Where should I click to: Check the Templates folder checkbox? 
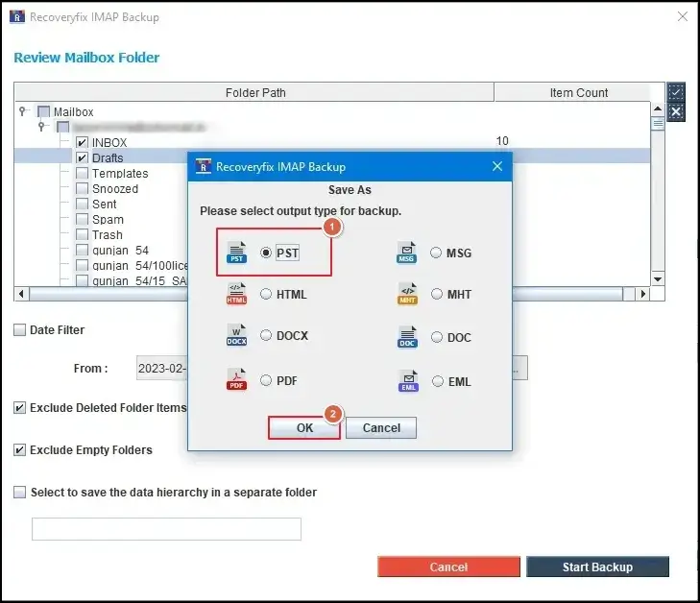pyautogui.click(x=82, y=173)
